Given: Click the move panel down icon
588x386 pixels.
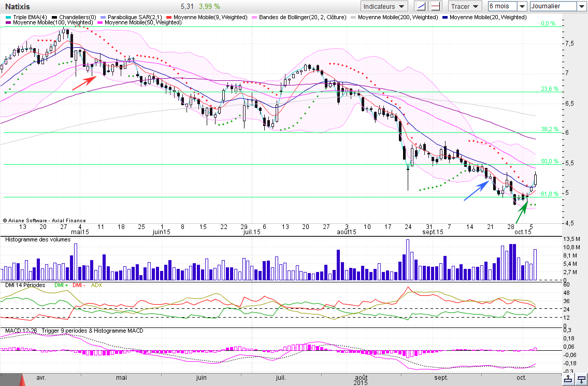Looking at the screenshot, I should pyautogui.click(x=581, y=379).
